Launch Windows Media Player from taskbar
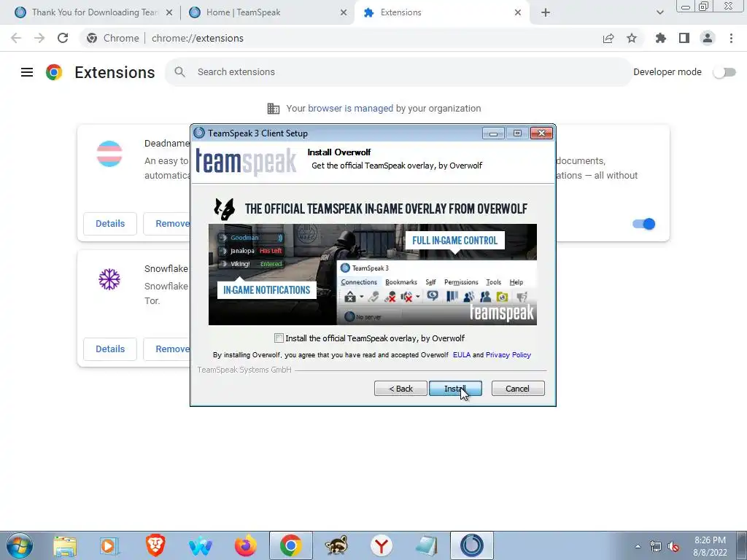 click(109, 545)
